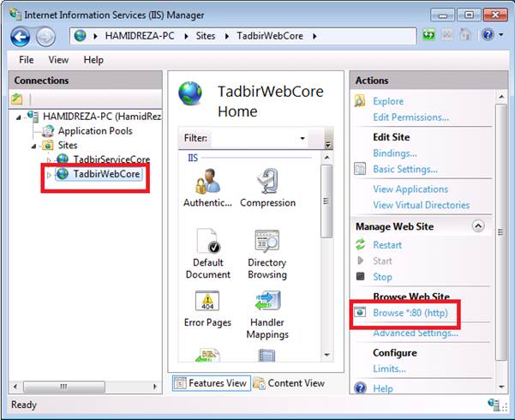The height and width of the screenshot is (420, 515).
Task: Click View Virtual Directories link
Action: (422, 205)
